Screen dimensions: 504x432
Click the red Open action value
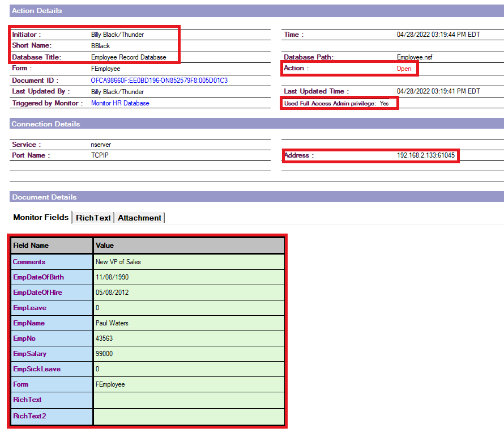pyautogui.click(x=404, y=69)
